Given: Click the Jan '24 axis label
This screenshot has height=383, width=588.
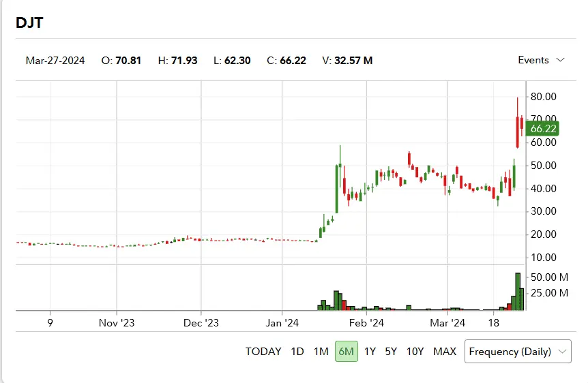Looking at the screenshot, I should [x=282, y=322].
